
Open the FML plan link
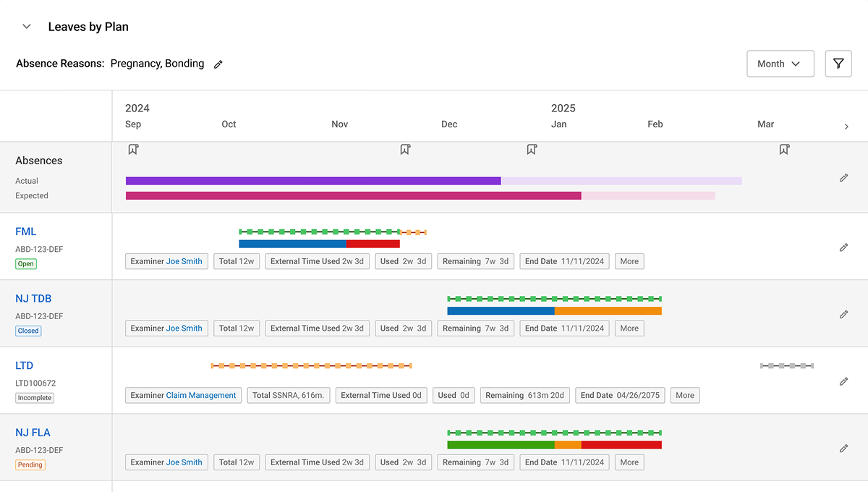click(26, 232)
